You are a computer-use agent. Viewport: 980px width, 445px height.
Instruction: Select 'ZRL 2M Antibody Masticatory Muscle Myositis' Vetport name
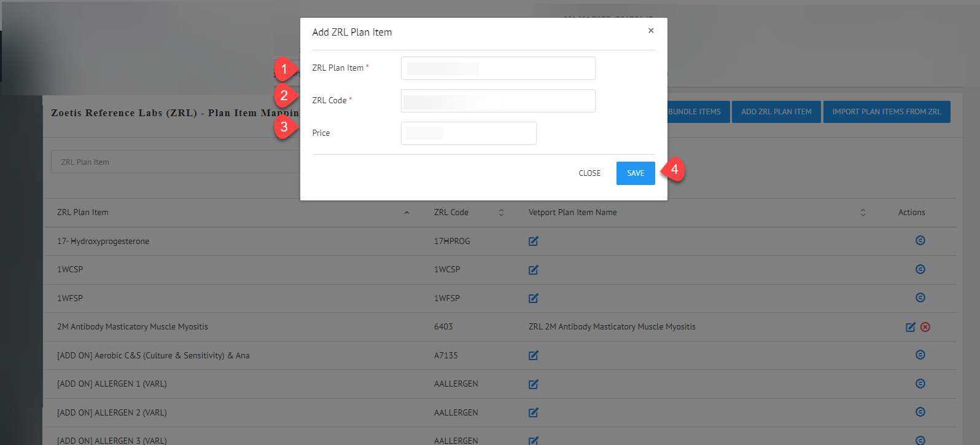612,327
